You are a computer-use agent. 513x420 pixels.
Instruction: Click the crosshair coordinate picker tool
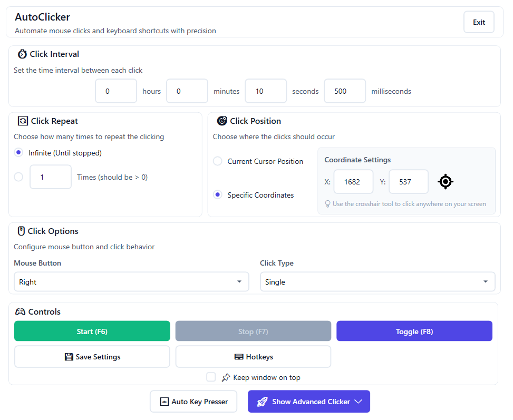[x=446, y=181]
